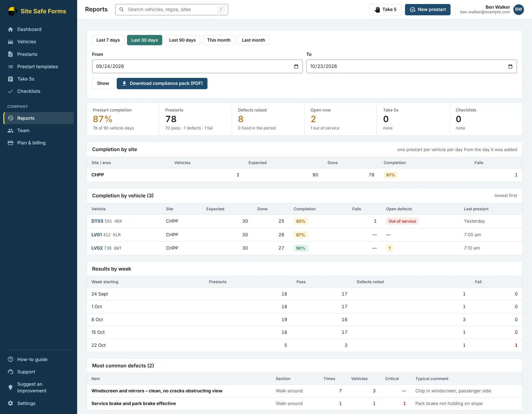
Task: Click the 24 Sept week row
Action: 305,294
